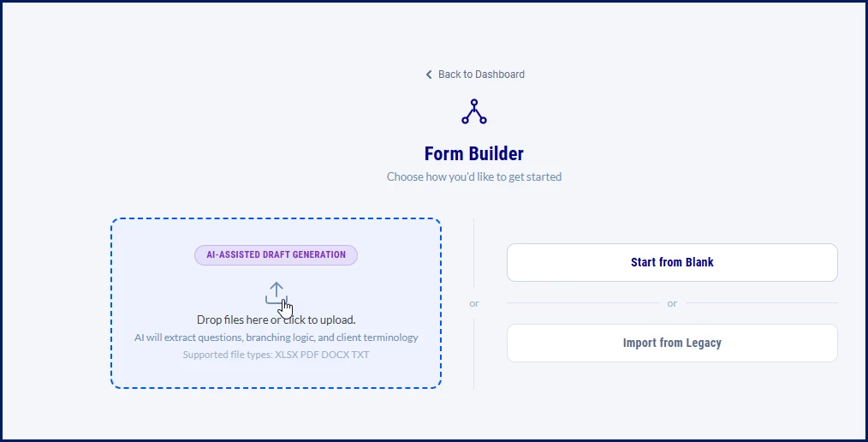Click the AI will extract questions description
Screen dimensions: 868x442
pyautogui.click(x=276, y=337)
